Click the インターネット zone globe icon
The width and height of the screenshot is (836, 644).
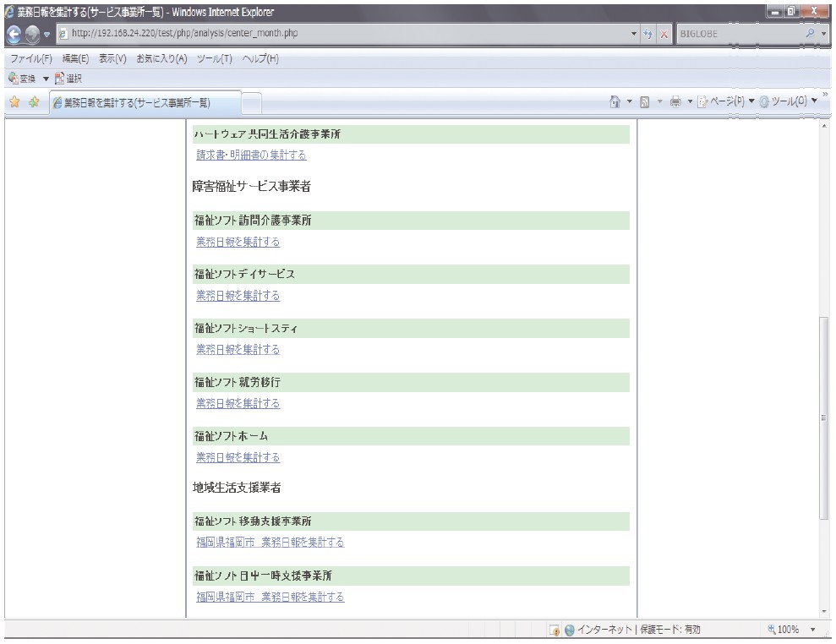[x=570, y=630]
